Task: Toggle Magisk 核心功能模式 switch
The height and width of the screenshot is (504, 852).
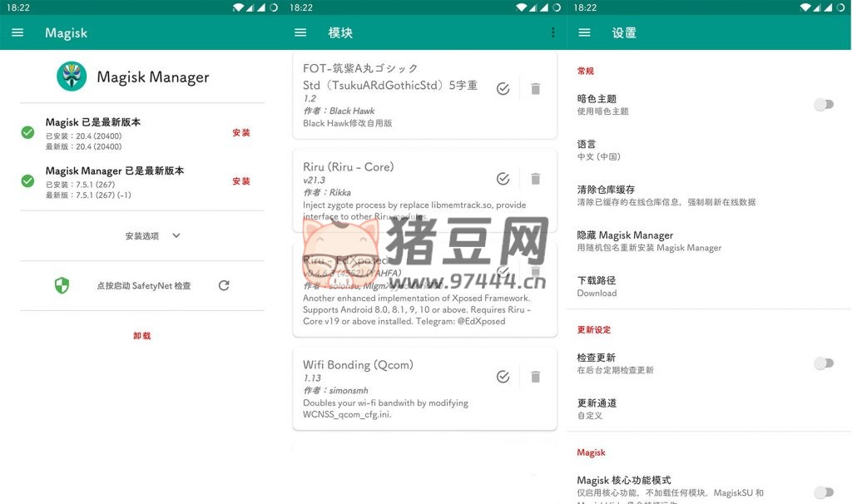Action: coord(823,492)
